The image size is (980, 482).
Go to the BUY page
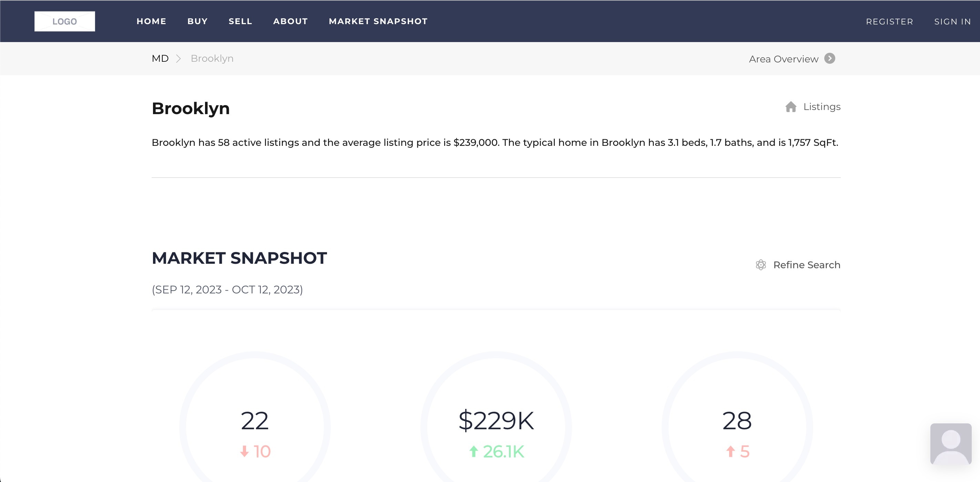[197, 21]
